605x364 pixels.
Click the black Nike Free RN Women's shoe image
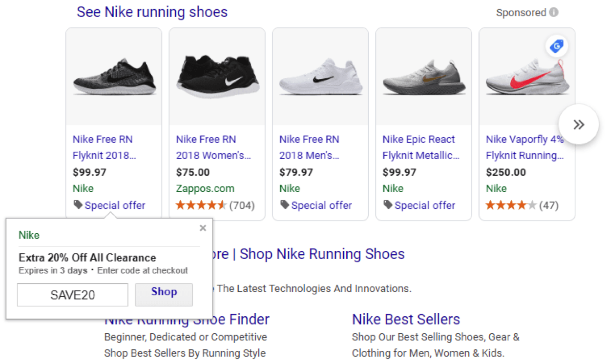tap(217, 77)
